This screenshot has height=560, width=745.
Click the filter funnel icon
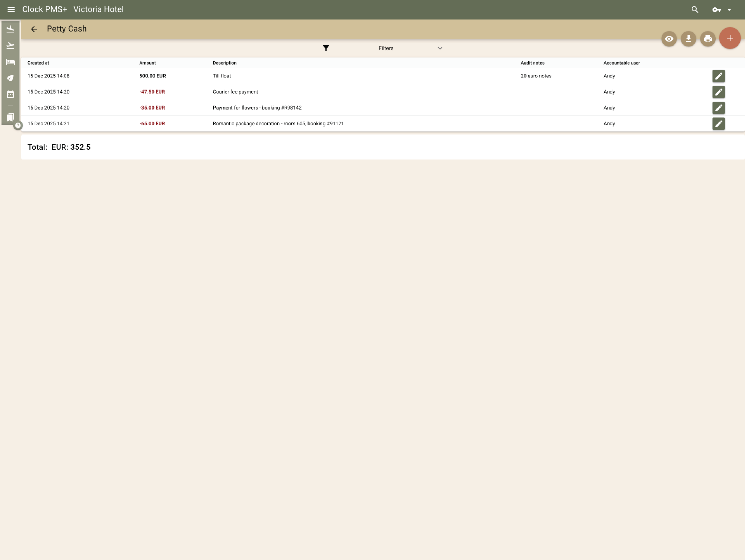[x=326, y=48]
